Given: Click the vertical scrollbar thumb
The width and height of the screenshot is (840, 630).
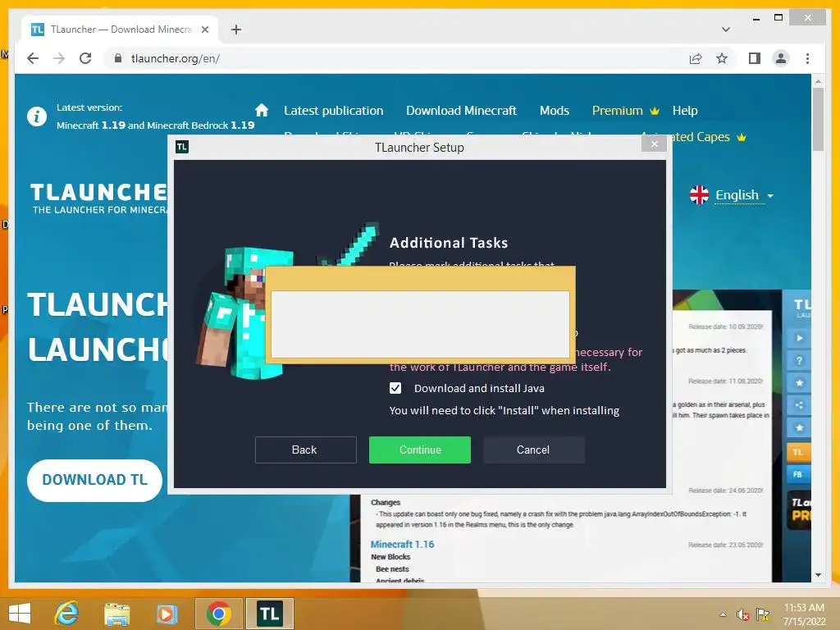Looking at the screenshot, I should (x=818, y=119).
